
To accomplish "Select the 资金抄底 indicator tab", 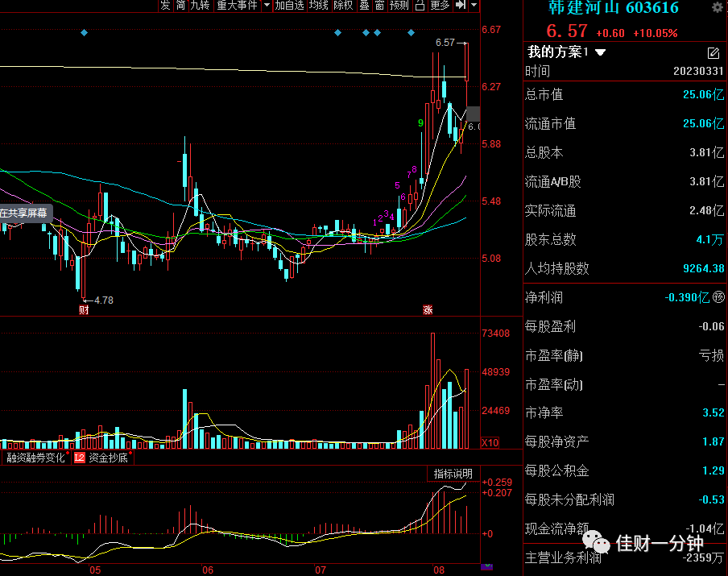I will point(108,458).
